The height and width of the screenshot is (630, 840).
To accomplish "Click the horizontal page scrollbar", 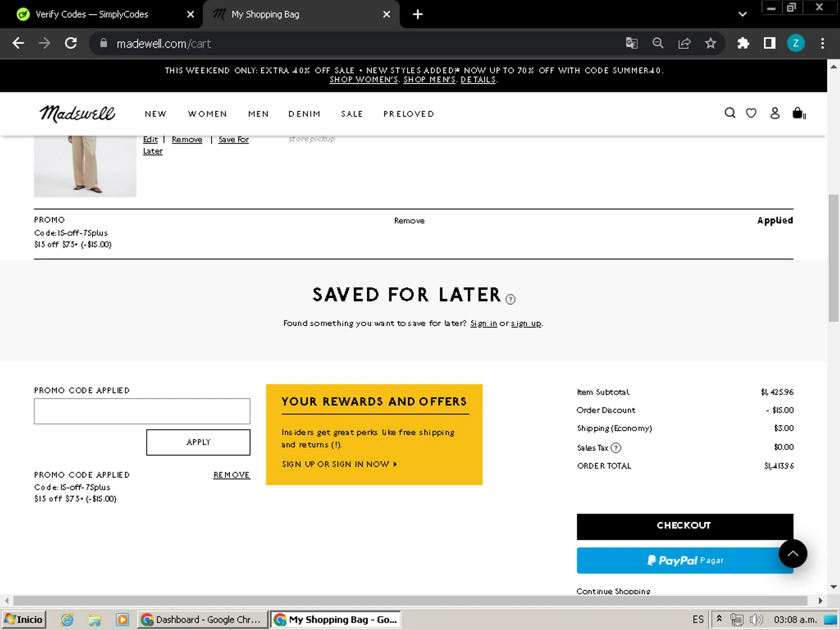I will (x=410, y=600).
